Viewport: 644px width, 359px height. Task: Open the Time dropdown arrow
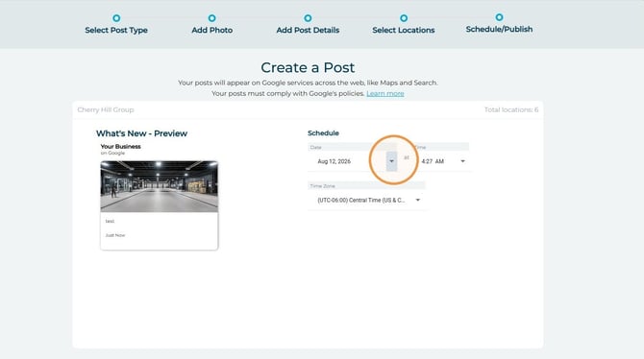point(463,161)
